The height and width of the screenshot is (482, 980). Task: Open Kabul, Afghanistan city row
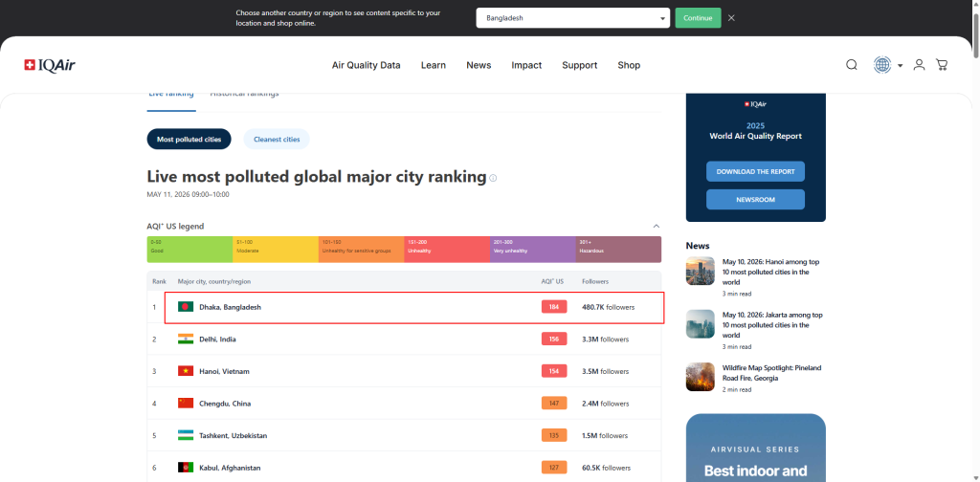(x=405, y=468)
